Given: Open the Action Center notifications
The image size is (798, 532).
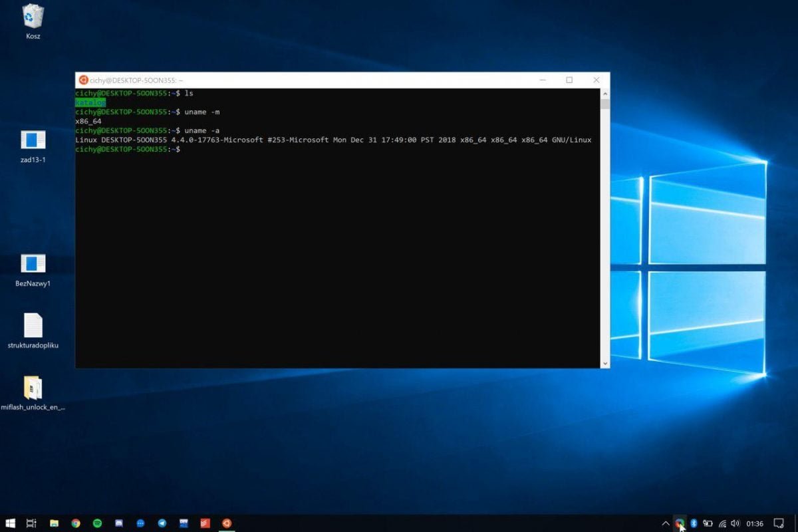Looking at the screenshot, I should [x=779, y=523].
